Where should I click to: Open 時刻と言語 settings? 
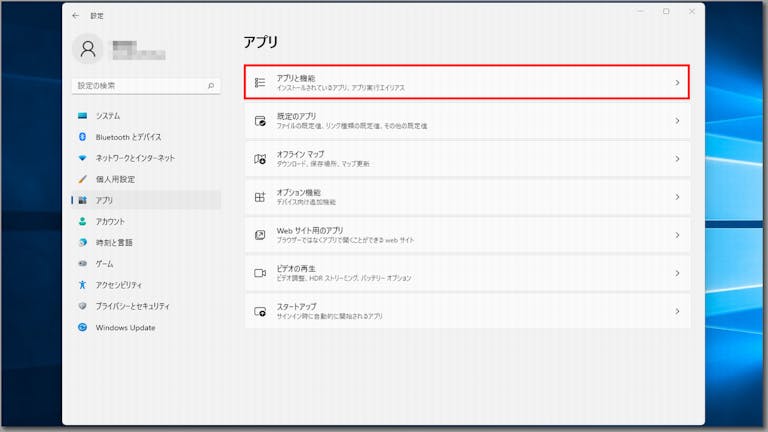click(146, 242)
